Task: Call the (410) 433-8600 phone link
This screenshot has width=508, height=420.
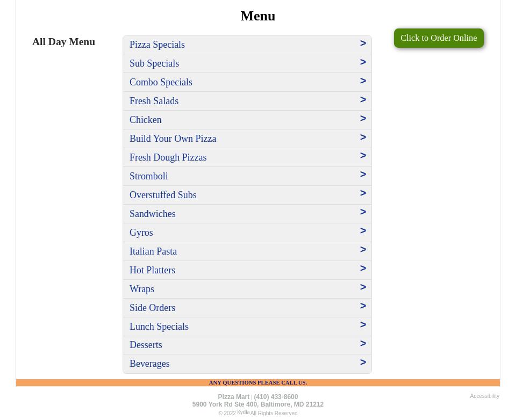Action: [x=276, y=397]
